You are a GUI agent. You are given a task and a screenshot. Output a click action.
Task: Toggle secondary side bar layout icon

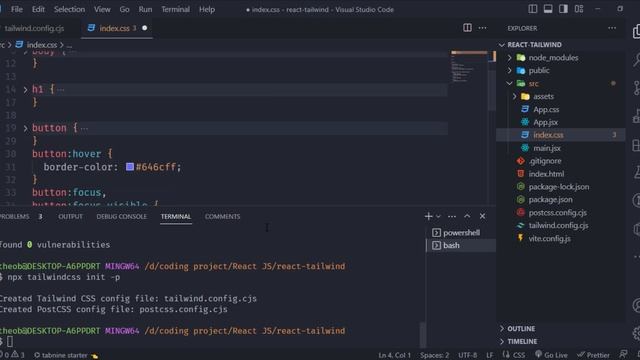563,9
